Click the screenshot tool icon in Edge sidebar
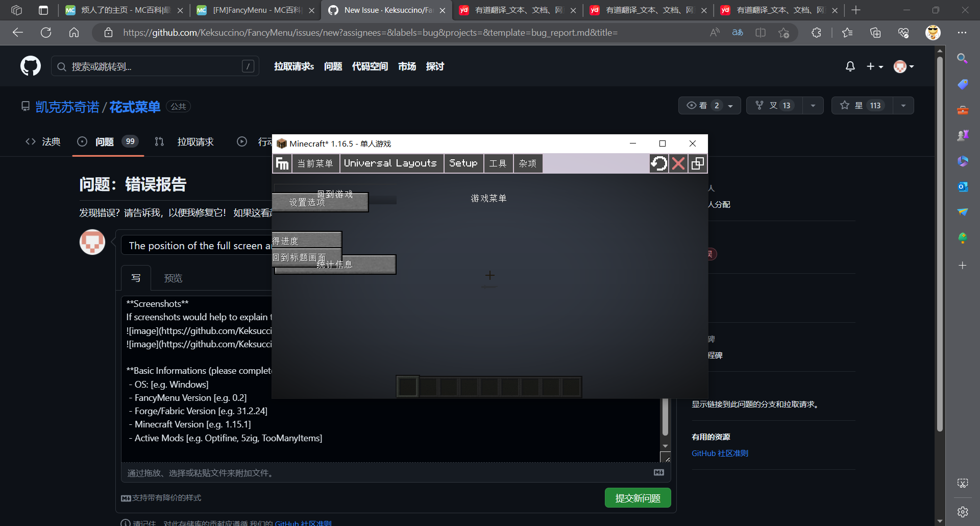Viewport: 980px width, 526px height. click(x=963, y=483)
